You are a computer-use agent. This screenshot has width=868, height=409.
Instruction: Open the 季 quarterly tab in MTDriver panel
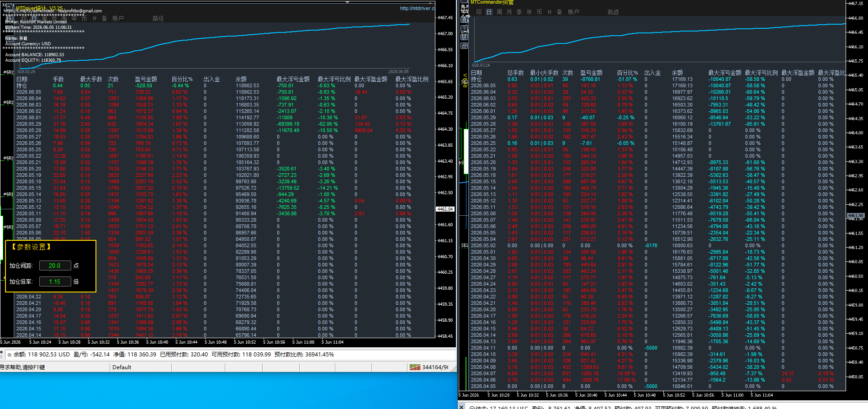coord(64,18)
